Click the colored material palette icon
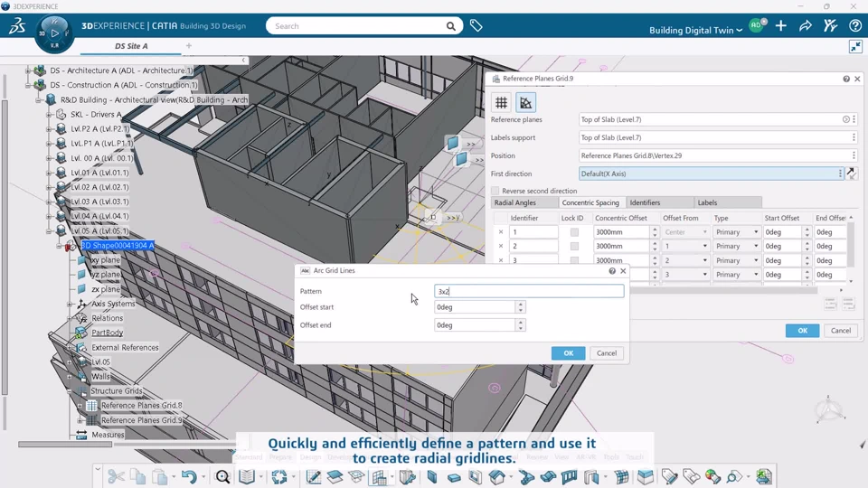This screenshot has width=868, height=488. coord(712,476)
